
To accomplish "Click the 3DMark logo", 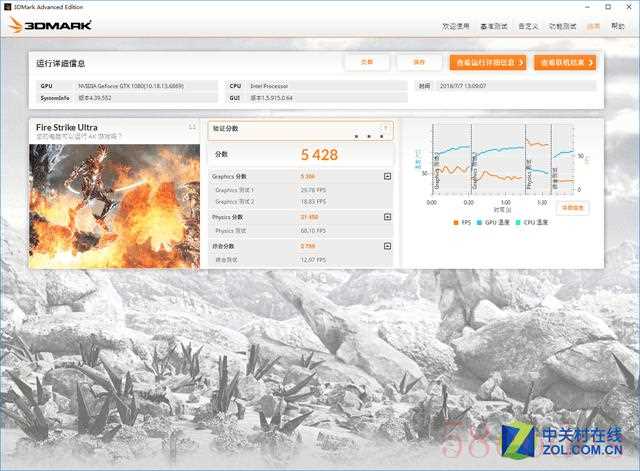I will click(x=50, y=25).
